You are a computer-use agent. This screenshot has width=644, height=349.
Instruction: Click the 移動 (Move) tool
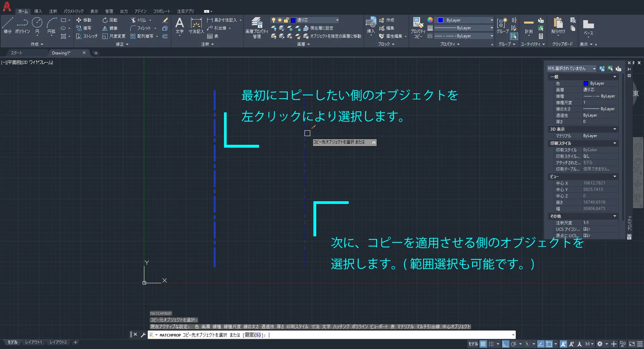84,20
